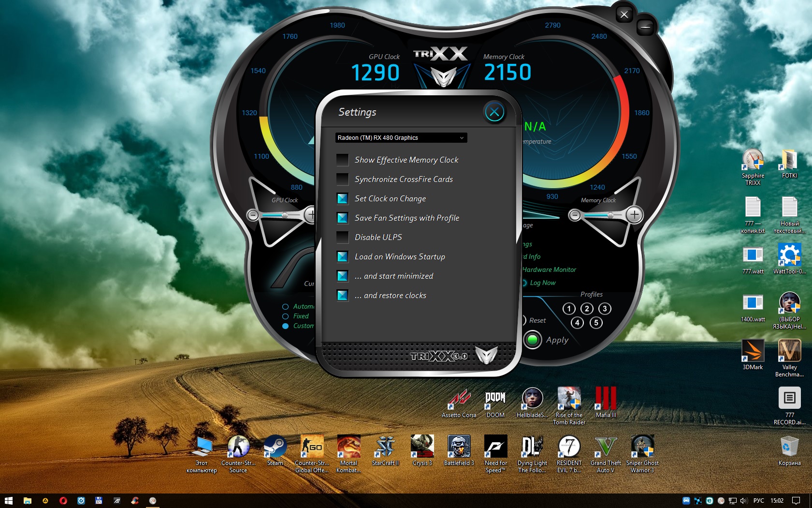Open the volume control in the system tray

point(743,501)
